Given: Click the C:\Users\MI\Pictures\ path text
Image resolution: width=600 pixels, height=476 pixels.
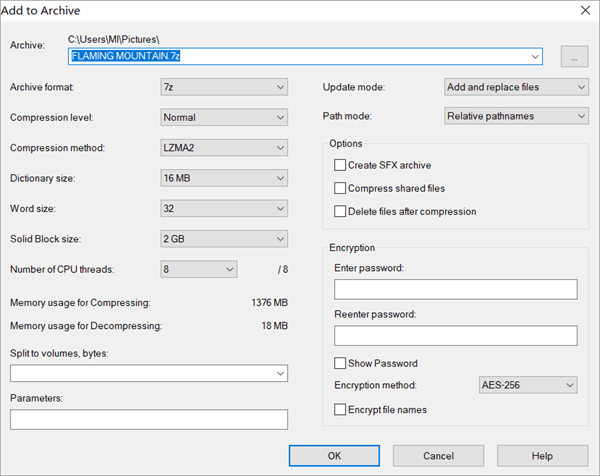Looking at the screenshot, I should click(x=114, y=39).
